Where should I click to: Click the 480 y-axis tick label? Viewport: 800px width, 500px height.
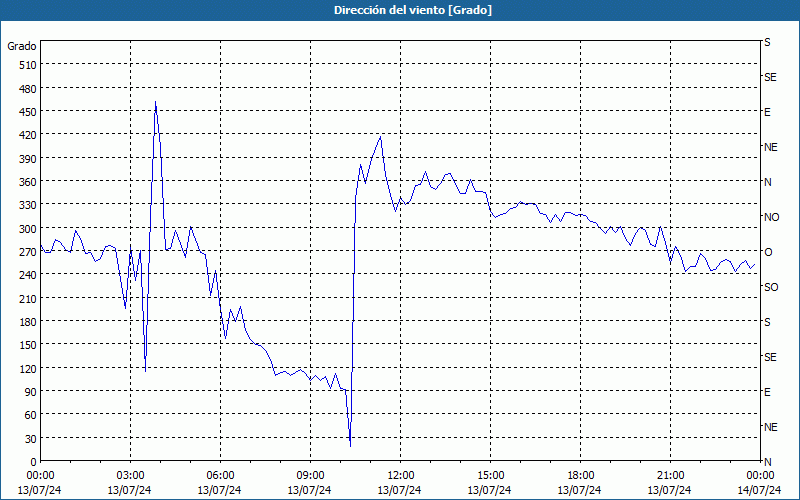point(28,88)
